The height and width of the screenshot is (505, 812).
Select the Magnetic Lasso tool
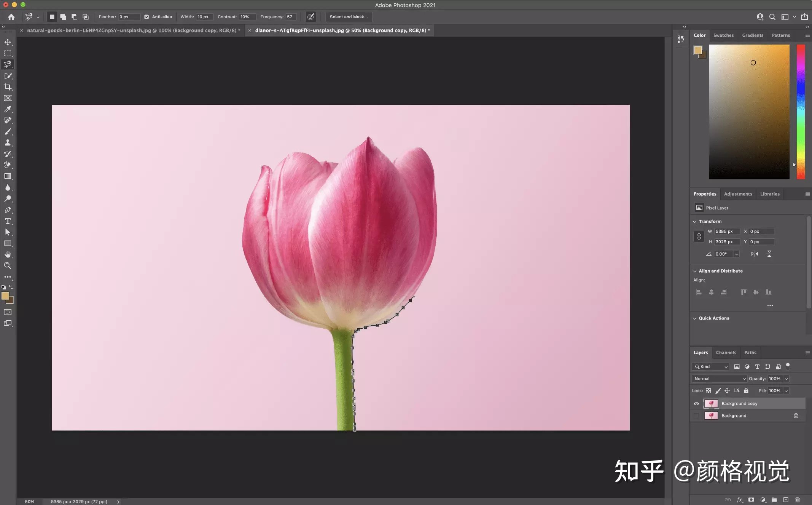(x=8, y=64)
